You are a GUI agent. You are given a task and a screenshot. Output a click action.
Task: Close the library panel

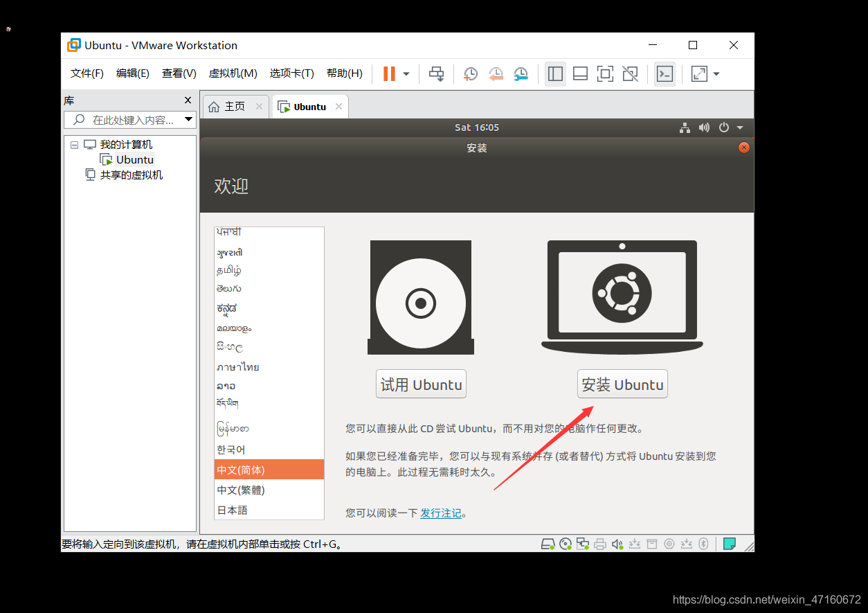click(188, 100)
